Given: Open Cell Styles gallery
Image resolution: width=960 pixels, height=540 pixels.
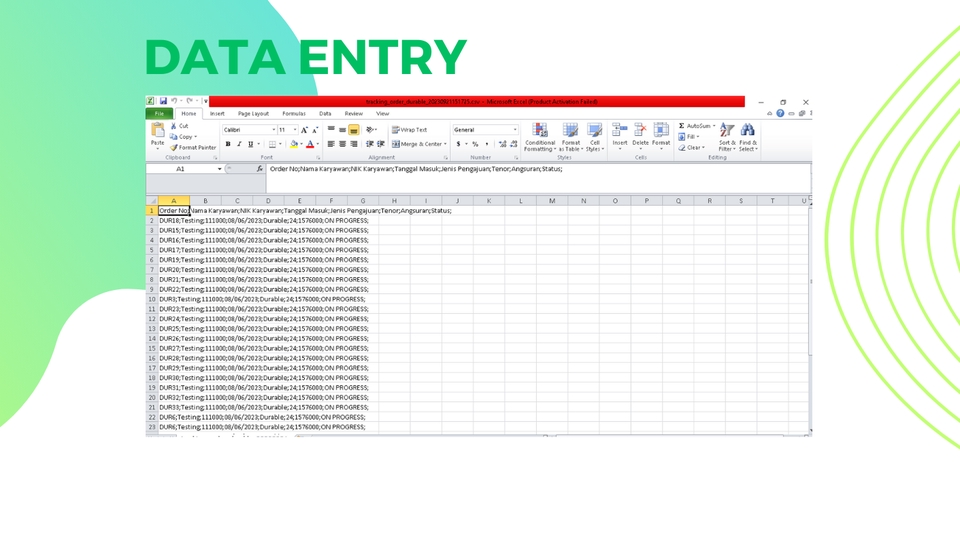Looking at the screenshot, I should click(594, 138).
